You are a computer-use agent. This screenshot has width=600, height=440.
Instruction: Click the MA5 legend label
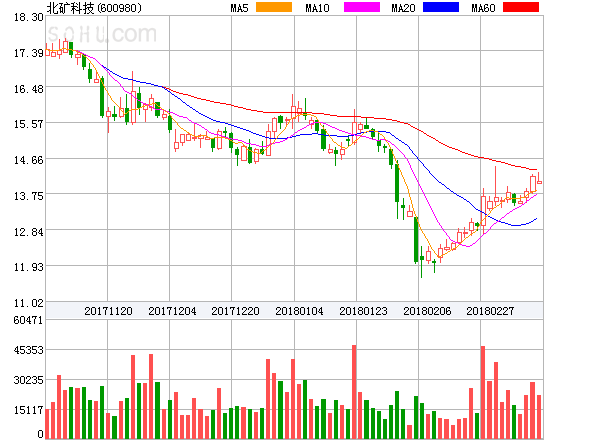click(x=239, y=8)
